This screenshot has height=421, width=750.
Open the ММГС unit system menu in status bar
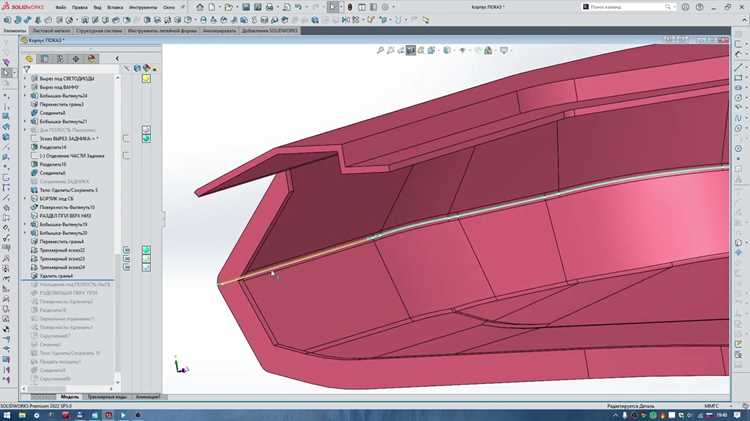[711, 406]
